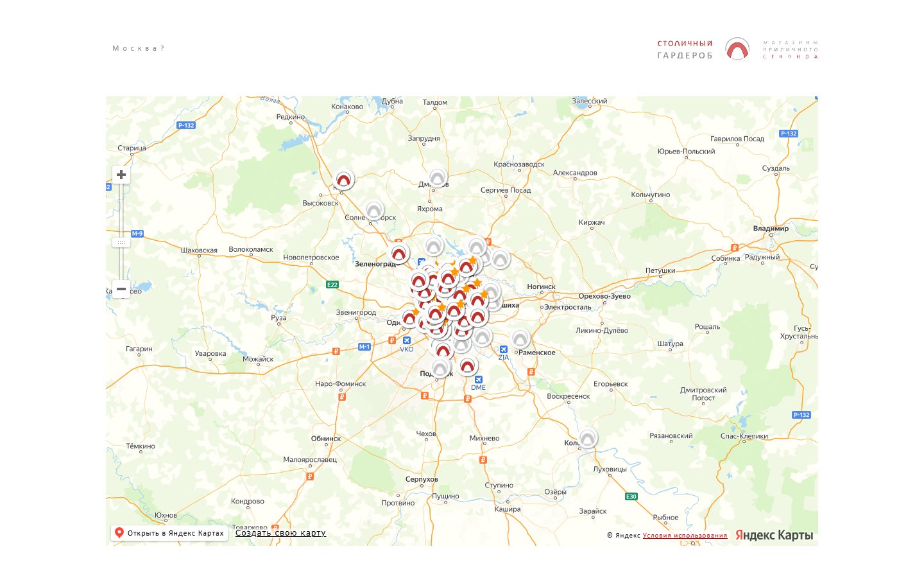The image size is (924, 578).
Task: Click the Сергиев Посад city label
Action: click(506, 190)
